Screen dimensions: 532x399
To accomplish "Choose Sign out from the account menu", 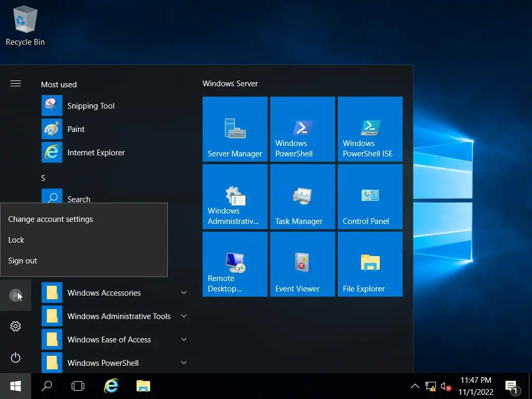I will coord(84,261).
